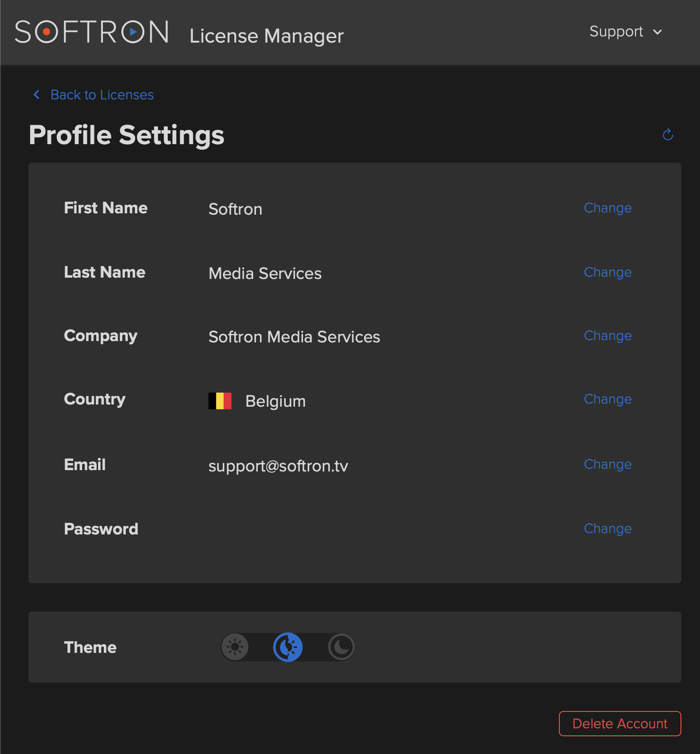The height and width of the screenshot is (754, 700).
Task: Change the Email address
Action: [x=607, y=464]
